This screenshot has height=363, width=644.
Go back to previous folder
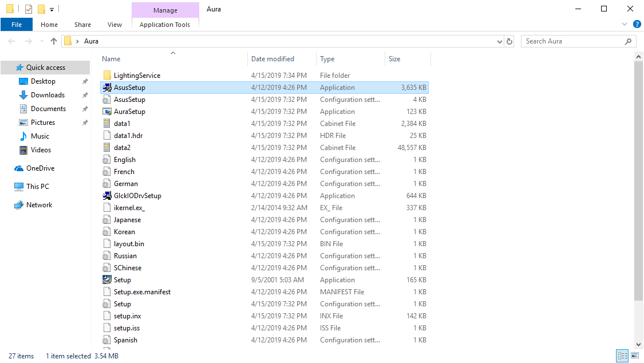click(x=12, y=41)
